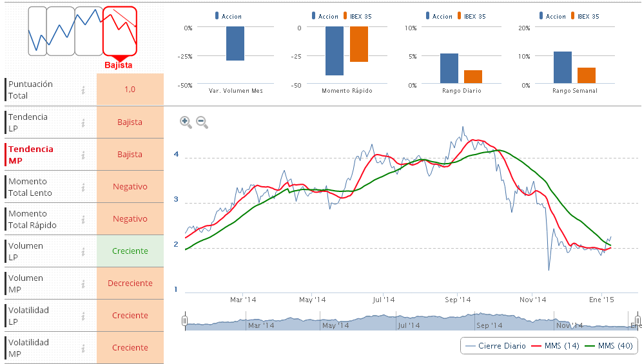Hide the MMS (14) line via legend
Screen dimensions: 642x364
[x=553, y=346]
